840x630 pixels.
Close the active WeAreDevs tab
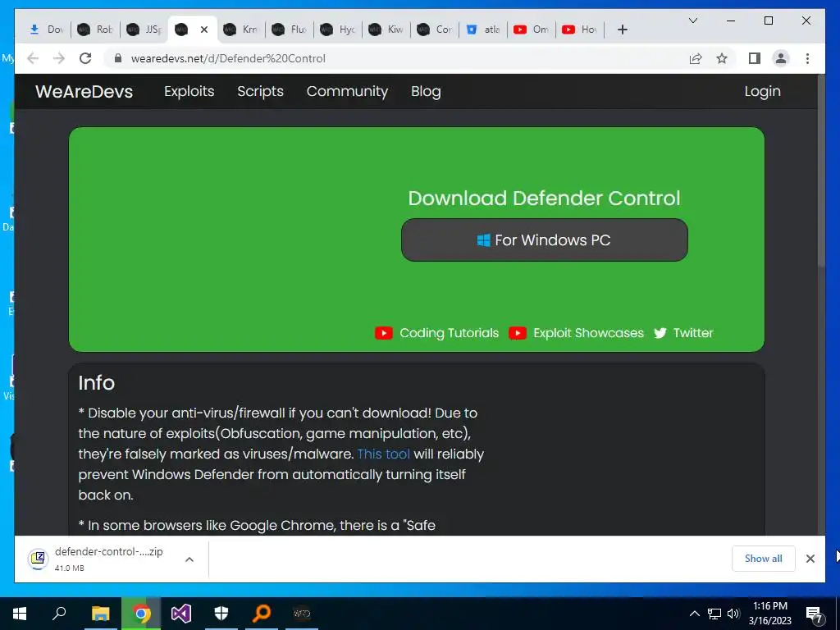tap(203, 30)
